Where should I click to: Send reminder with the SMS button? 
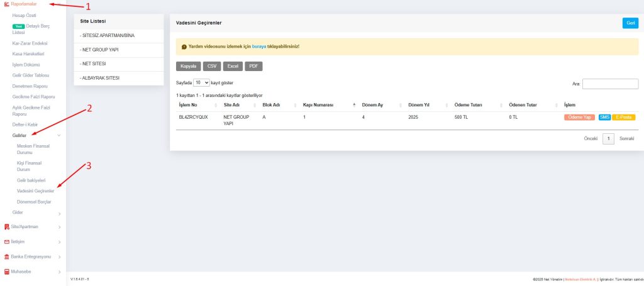(604, 117)
